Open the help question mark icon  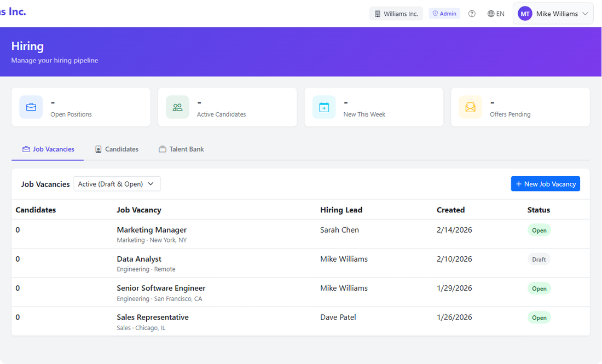tap(472, 13)
